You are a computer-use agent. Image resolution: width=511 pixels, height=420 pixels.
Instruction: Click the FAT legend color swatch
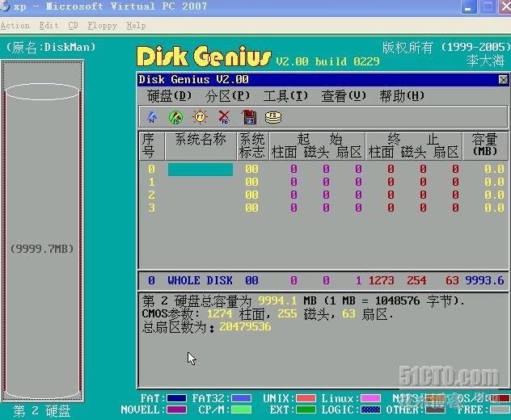click(176, 398)
